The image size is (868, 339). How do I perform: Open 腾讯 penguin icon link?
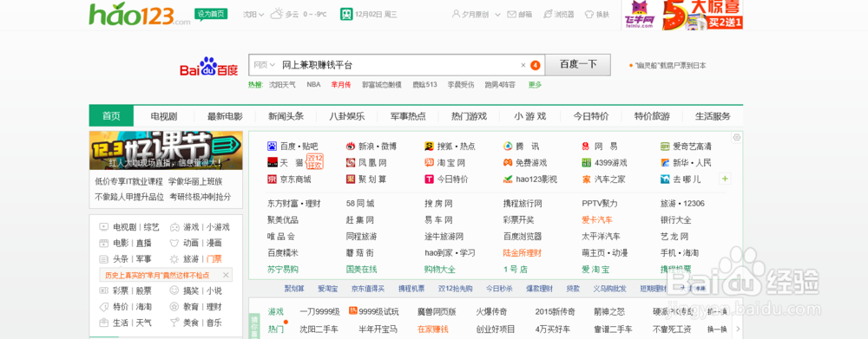[x=508, y=147]
